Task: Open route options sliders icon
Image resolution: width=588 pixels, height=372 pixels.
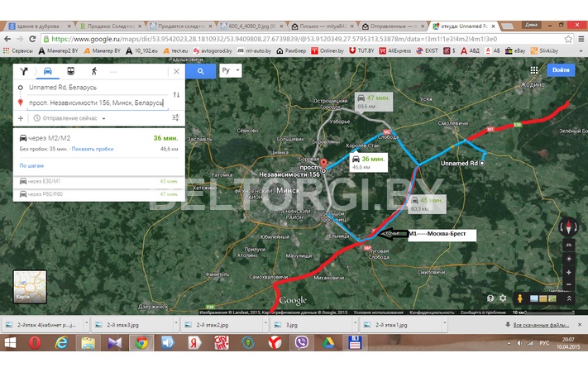Action: coord(175,117)
